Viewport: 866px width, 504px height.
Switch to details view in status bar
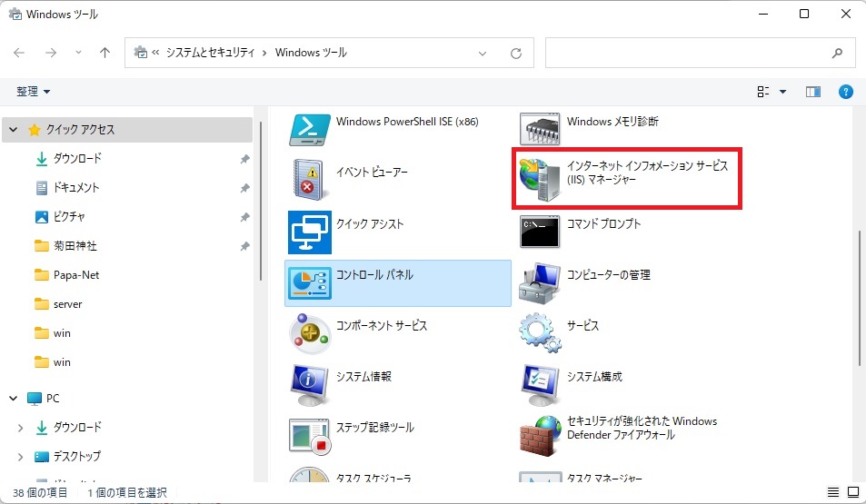coord(833,492)
